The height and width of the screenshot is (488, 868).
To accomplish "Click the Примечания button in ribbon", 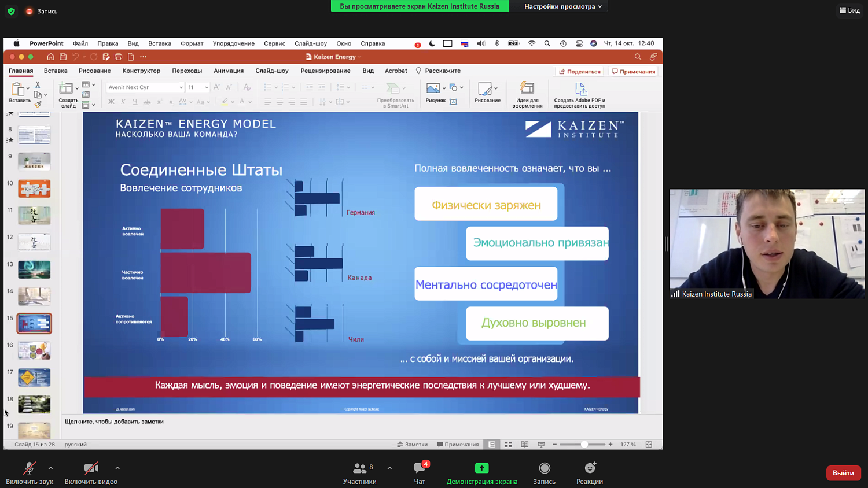I will 634,72.
